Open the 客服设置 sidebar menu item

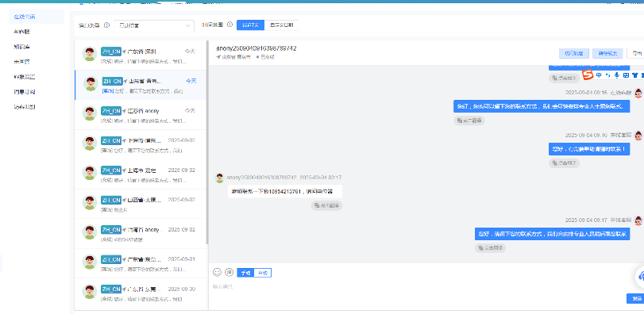point(37,77)
